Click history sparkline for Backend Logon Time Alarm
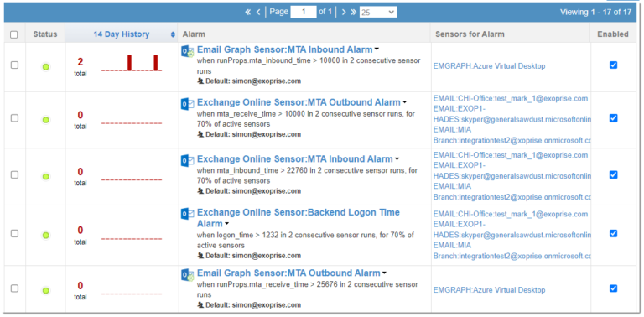Image resolution: width=644 pixels, height=317 pixels. click(x=132, y=238)
